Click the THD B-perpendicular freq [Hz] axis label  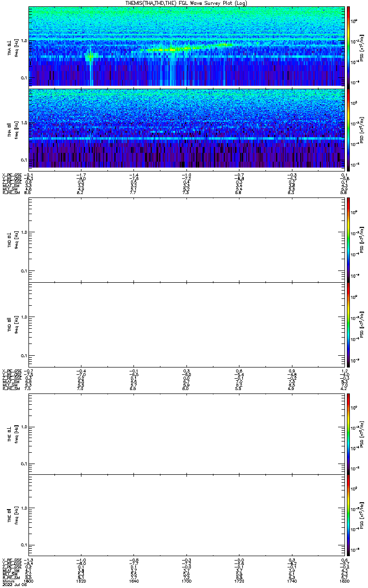click(17, 240)
